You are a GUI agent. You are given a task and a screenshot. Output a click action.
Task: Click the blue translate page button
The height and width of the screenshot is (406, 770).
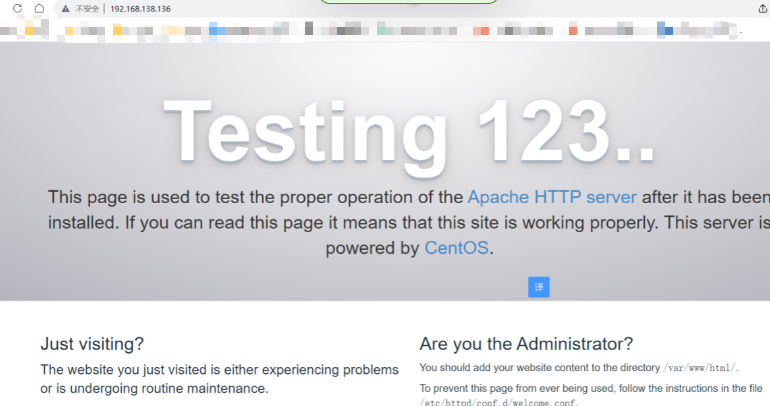tap(539, 287)
